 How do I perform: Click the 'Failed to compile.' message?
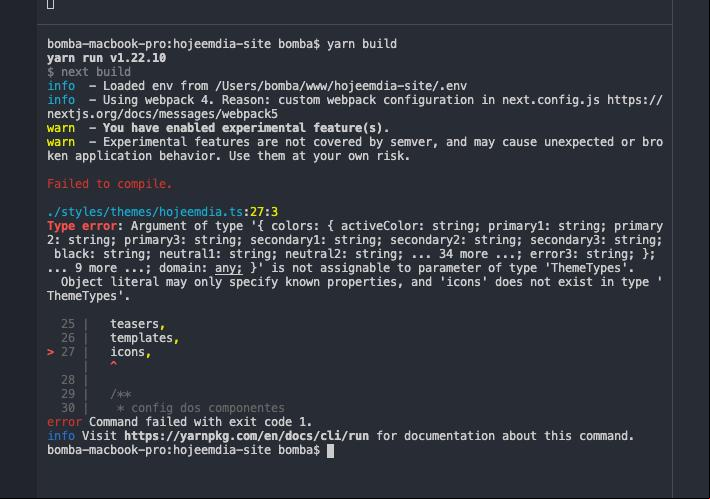110,184
